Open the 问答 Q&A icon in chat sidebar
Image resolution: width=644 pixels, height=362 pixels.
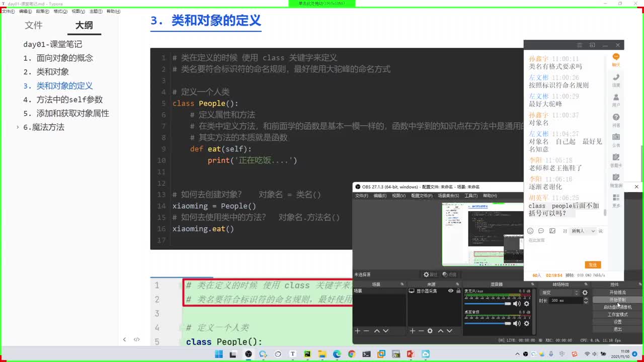coord(616,120)
